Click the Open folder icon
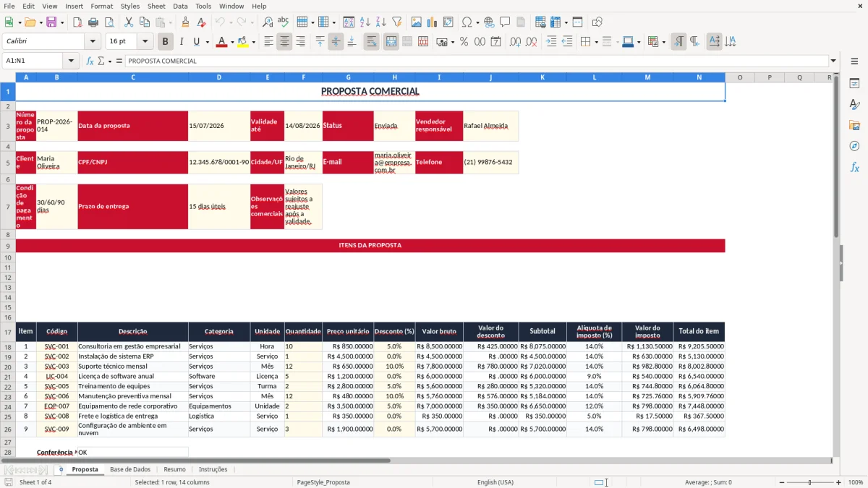The width and height of the screenshot is (868, 488). 30,22
